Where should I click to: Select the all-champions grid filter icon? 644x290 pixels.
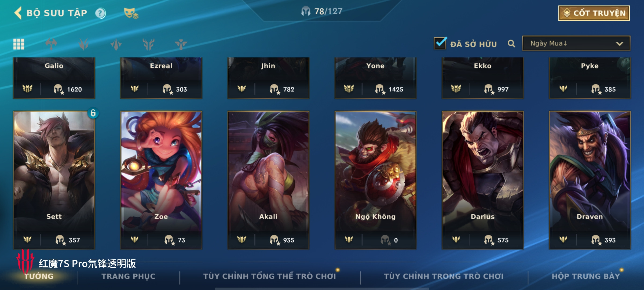pyautogui.click(x=19, y=44)
